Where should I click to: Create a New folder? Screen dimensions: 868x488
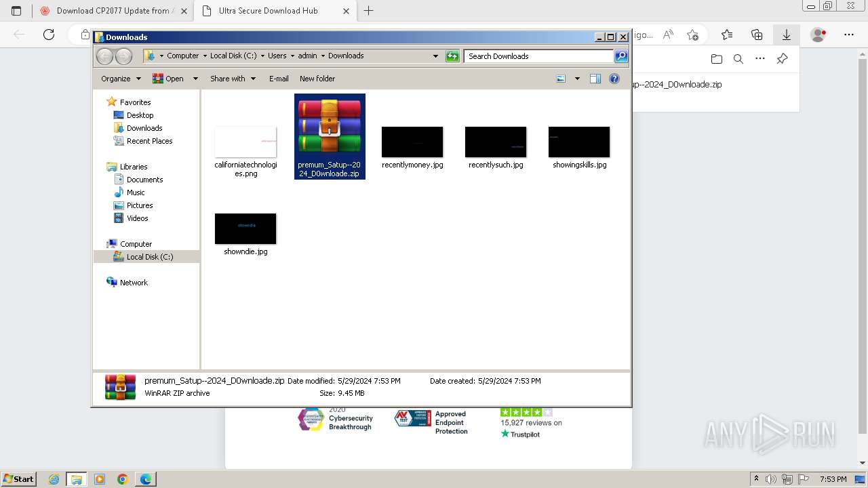[317, 79]
